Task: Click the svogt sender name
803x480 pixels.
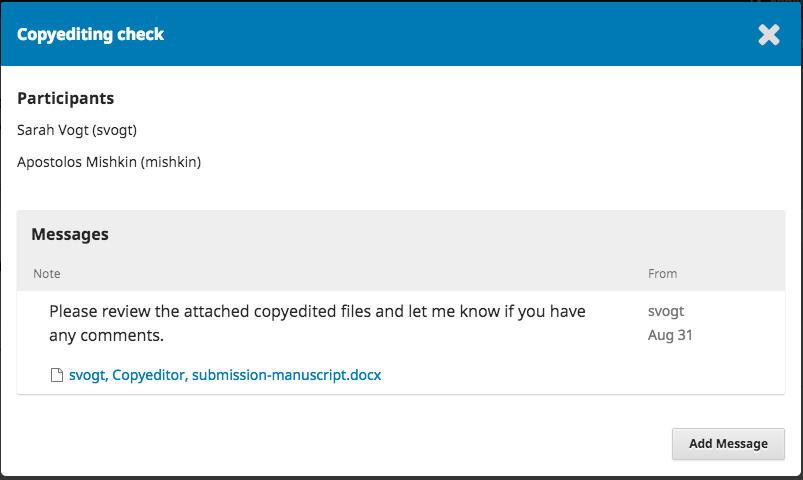Action: pyautogui.click(x=666, y=311)
